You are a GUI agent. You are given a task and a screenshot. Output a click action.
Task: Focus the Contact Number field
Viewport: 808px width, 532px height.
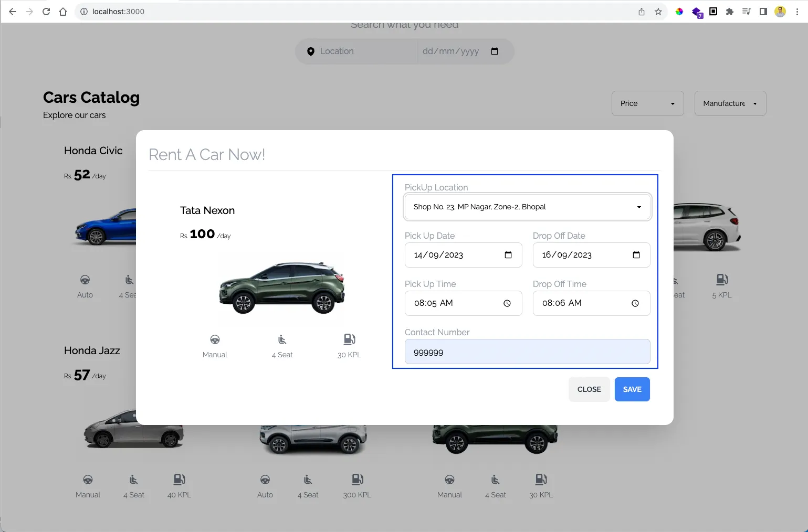(x=528, y=352)
